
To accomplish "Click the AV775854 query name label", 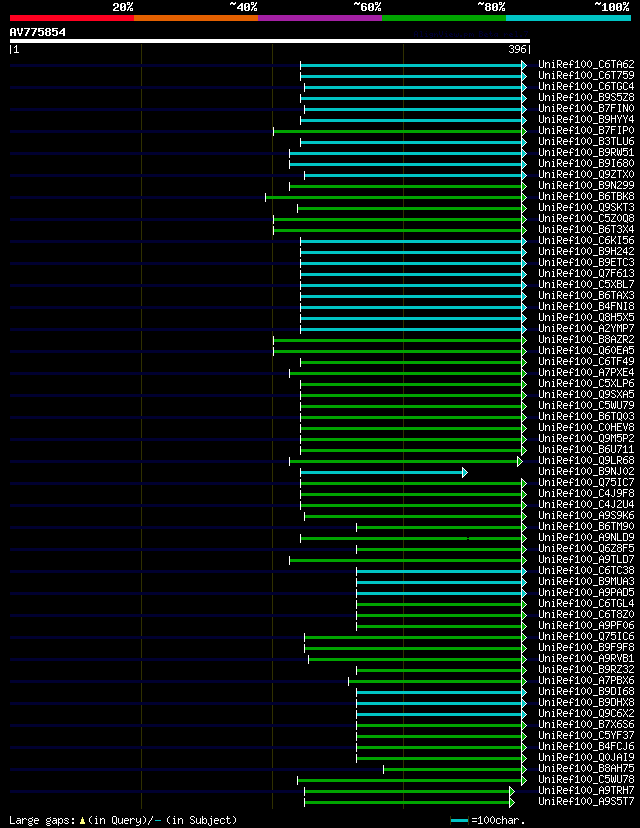I will pyautogui.click(x=37, y=32).
